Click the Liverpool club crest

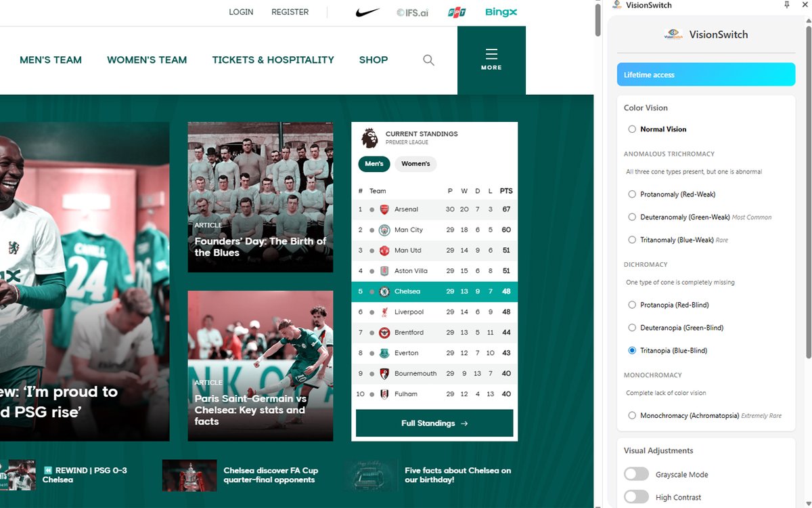pyautogui.click(x=384, y=312)
